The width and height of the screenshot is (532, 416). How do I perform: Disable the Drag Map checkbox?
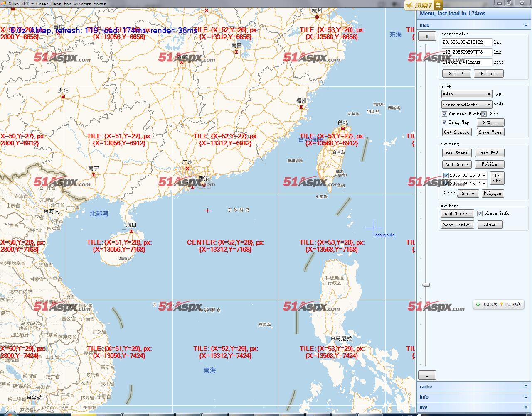445,122
